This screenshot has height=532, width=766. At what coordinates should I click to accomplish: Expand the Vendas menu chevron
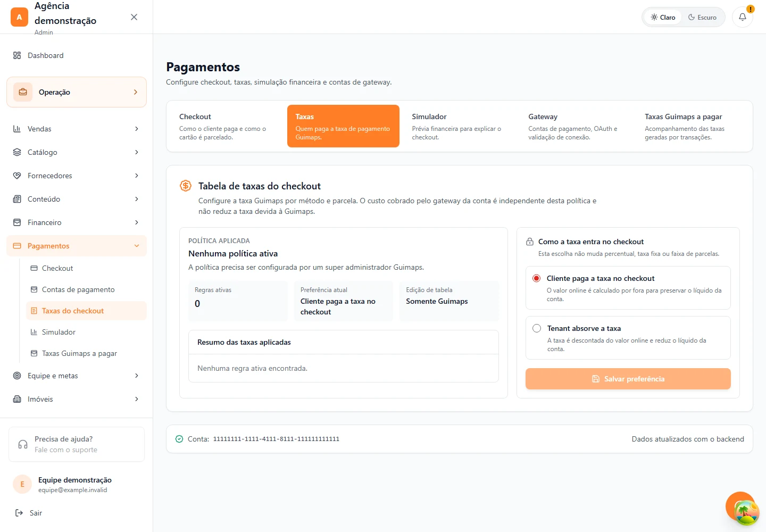click(x=137, y=129)
